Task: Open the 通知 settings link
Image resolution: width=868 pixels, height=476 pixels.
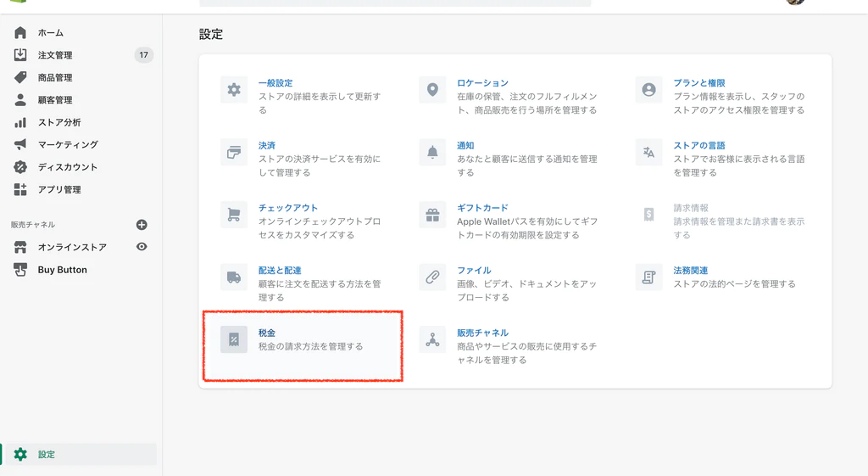Action: [465, 145]
